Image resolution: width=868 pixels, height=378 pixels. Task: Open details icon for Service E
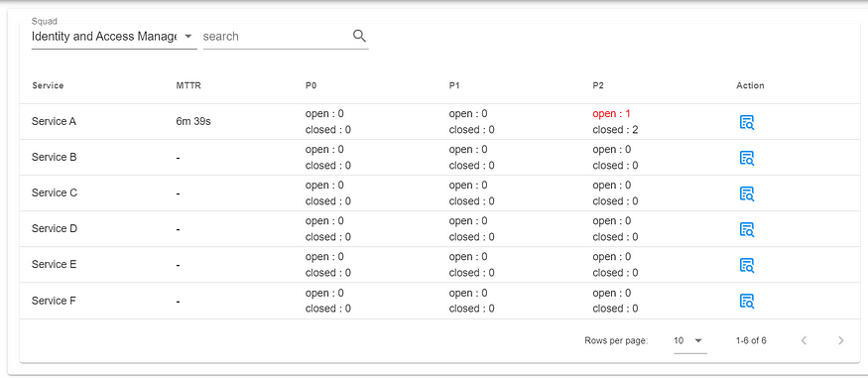tap(747, 265)
